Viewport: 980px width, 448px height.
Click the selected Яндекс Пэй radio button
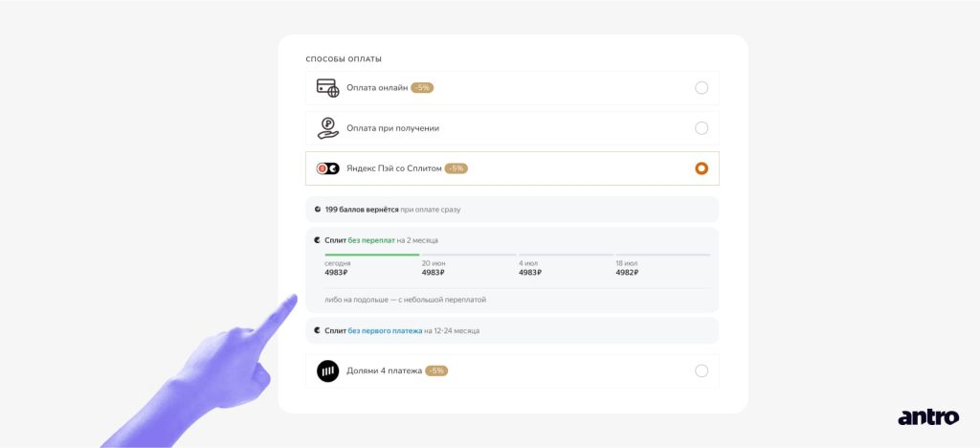[702, 168]
